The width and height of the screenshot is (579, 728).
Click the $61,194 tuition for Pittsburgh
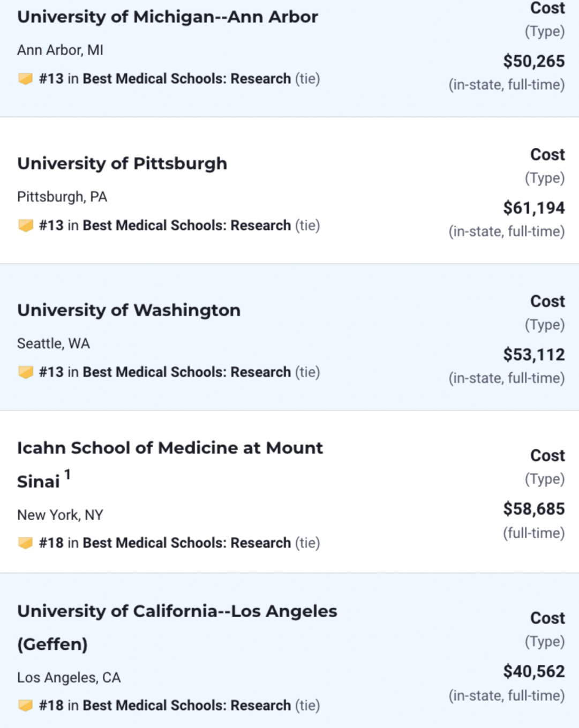(533, 208)
